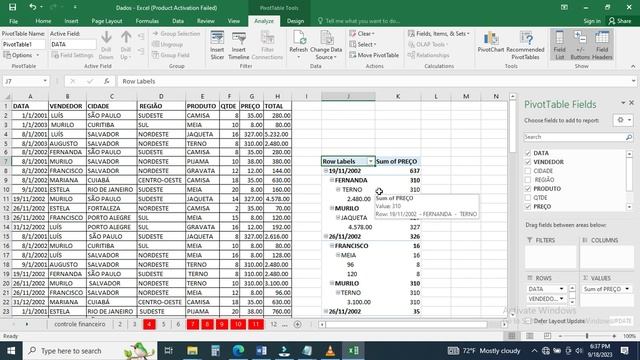Collapse the FERNANDA pivot row

pyautogui.click(x=332, y=180)
